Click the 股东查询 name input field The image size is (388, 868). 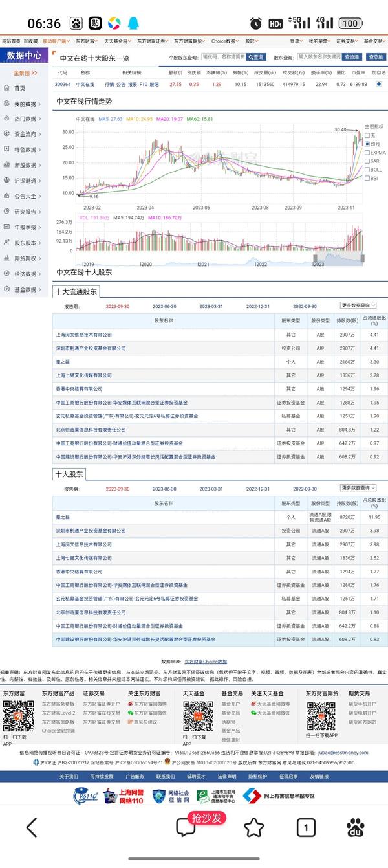(x=319, y=57)
